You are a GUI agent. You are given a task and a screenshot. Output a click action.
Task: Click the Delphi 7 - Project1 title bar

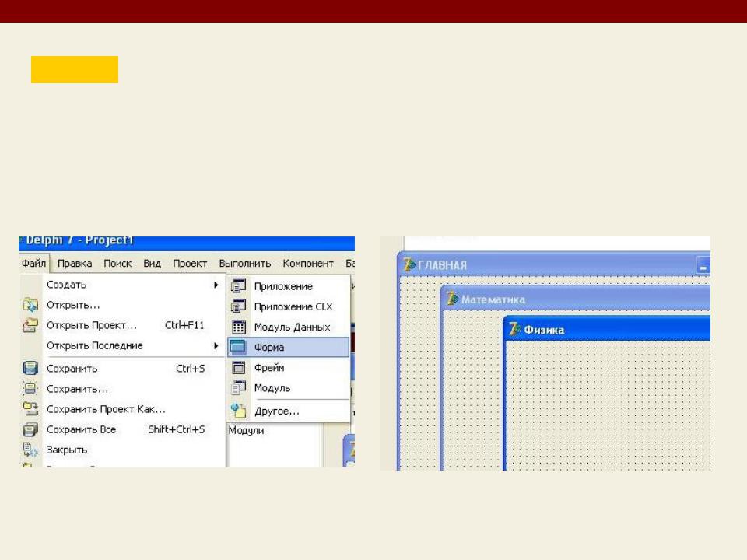tap(187, 243)
